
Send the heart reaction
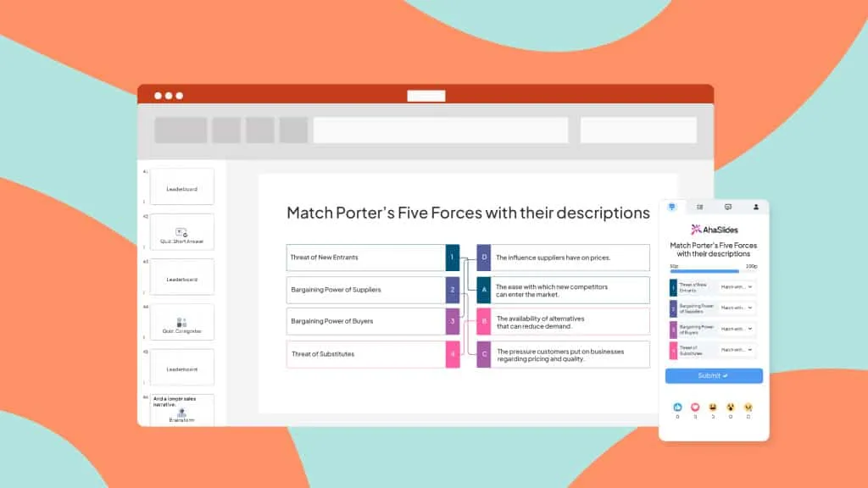coord(696,405)
